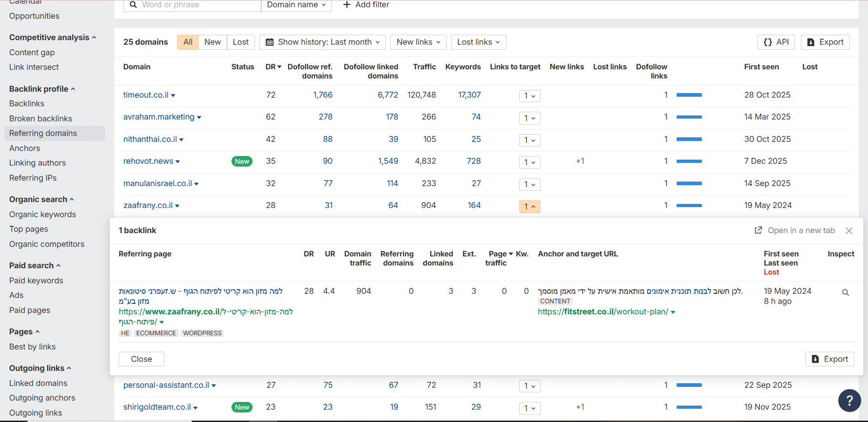Click dofollow links bar for personal-assistant.co.il
The width and height of the screenshot is (868, 422).
(x=689, y=385)
